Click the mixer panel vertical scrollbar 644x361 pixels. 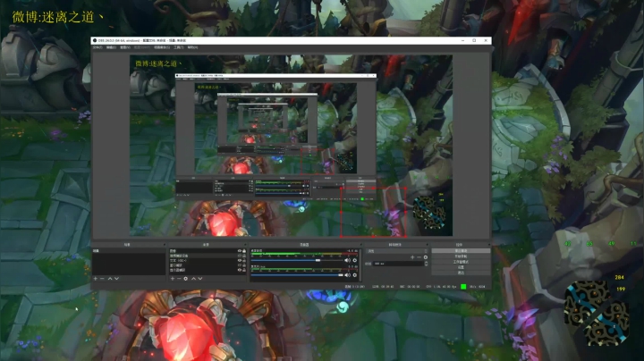click(360, 264)
